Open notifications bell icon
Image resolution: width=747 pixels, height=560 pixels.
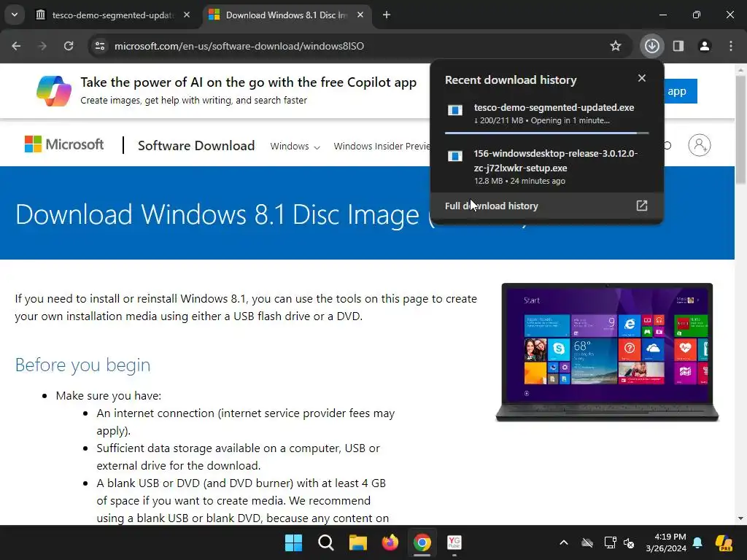pyautogui.click(x=697, y=542)
